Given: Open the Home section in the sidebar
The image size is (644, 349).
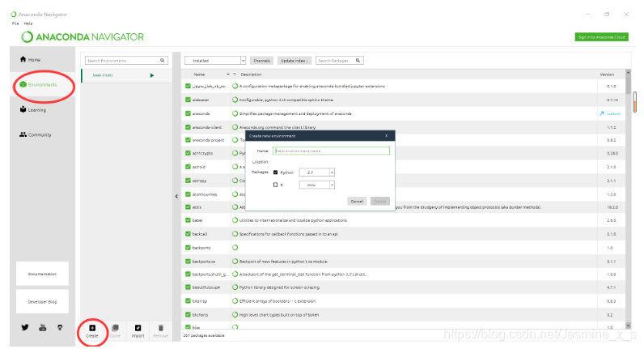Looking at the screenshot, I should 30,60.
